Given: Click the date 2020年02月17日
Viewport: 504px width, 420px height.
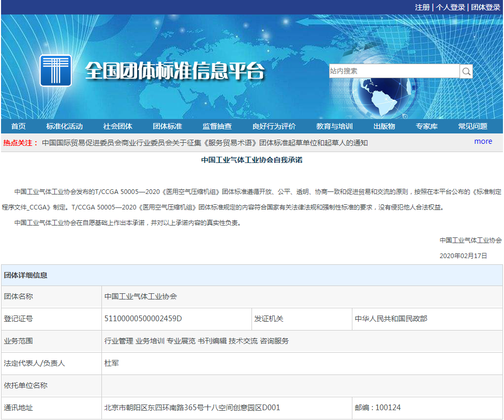Looking at the screenshot, I should 463,256.
